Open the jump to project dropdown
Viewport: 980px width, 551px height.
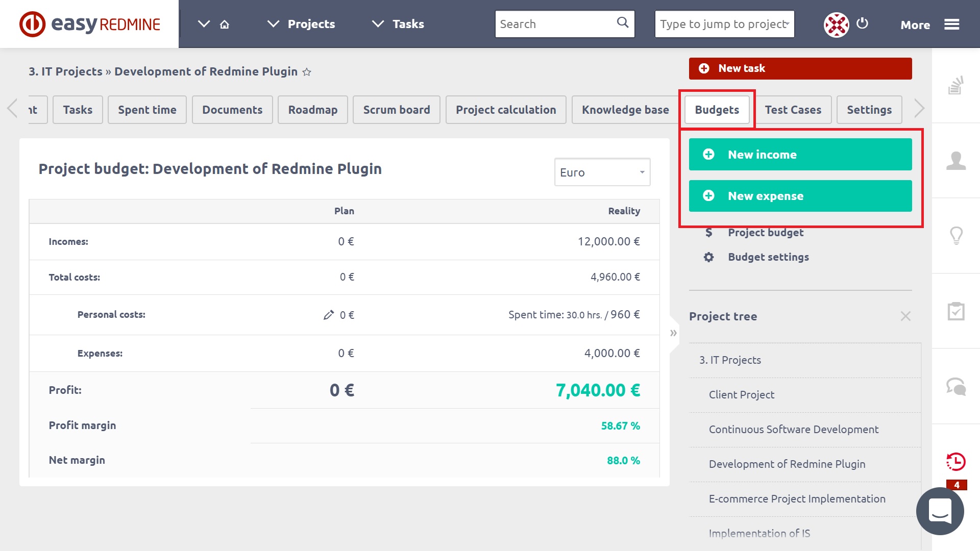[725, 24]
